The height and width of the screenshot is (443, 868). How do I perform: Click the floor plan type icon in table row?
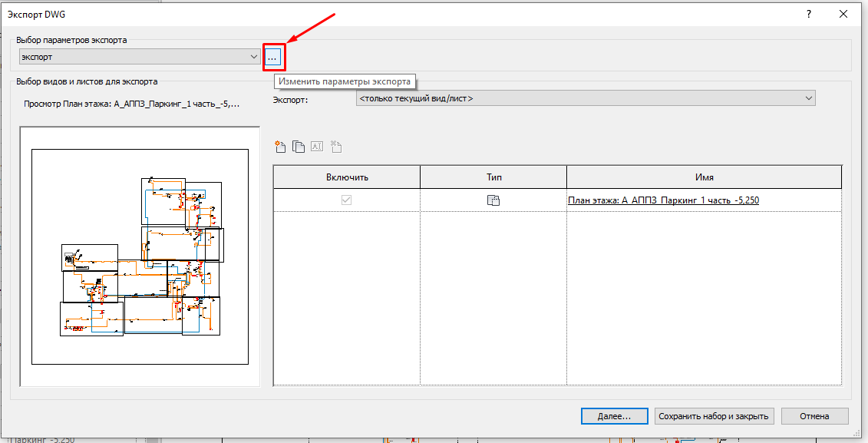(493, 200)
